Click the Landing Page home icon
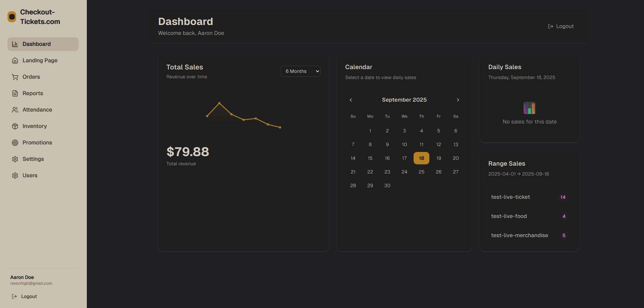Viewport: 644px width, 308px height. click(15, 61)
